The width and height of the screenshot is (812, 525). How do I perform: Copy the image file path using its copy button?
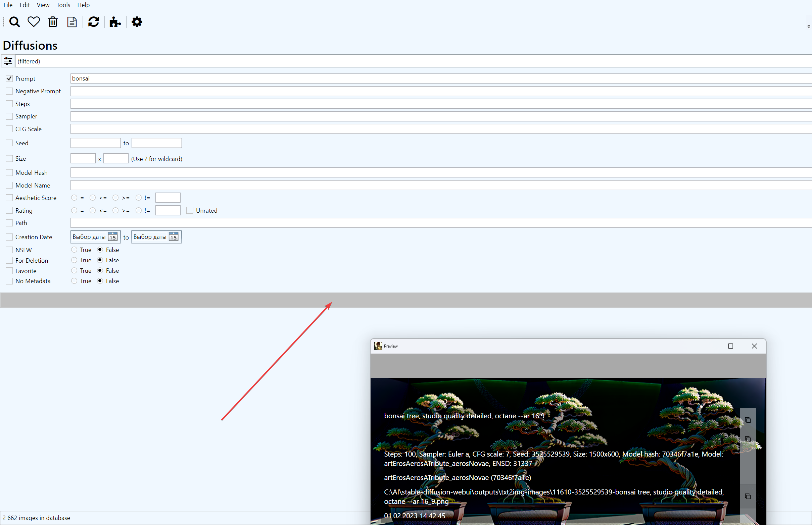[748, 496]
